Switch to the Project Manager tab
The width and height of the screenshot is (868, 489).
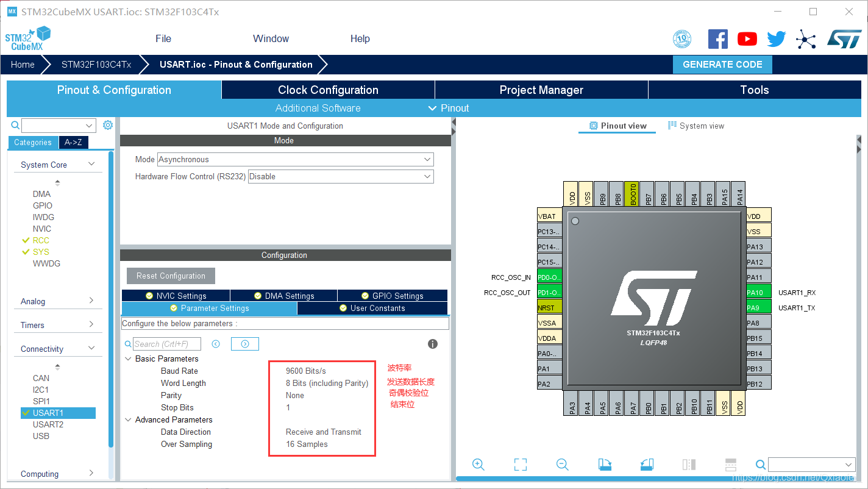click(541, 90)
